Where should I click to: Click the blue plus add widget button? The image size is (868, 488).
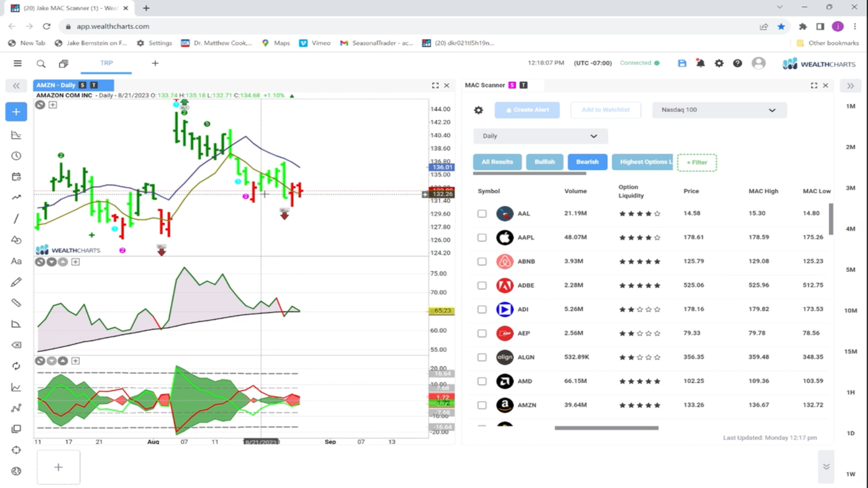pyautogui.click(x=16, y=112)
